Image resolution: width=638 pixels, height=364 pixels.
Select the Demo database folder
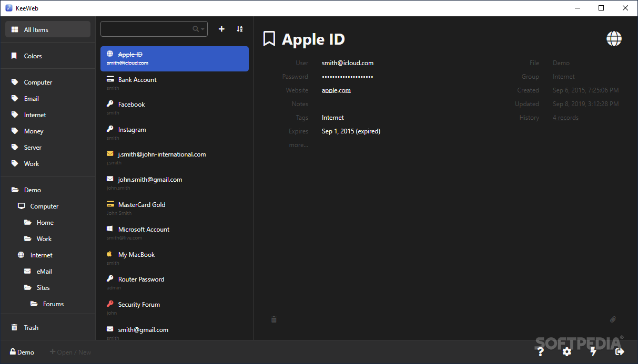(x=48, y=190)
